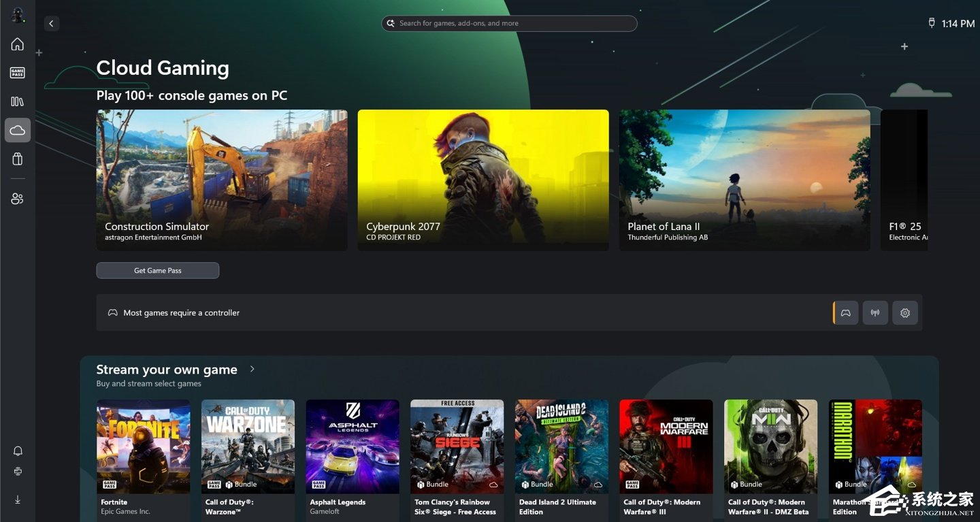The height and width of the screenshot is (522, 980).
Task: Click the 'Cloud Gaming' page title
Action: pos(163,68)
